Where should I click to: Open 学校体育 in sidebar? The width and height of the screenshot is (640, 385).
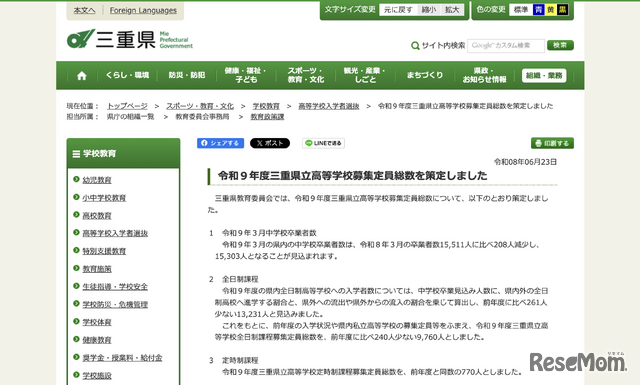coord(97,322)
